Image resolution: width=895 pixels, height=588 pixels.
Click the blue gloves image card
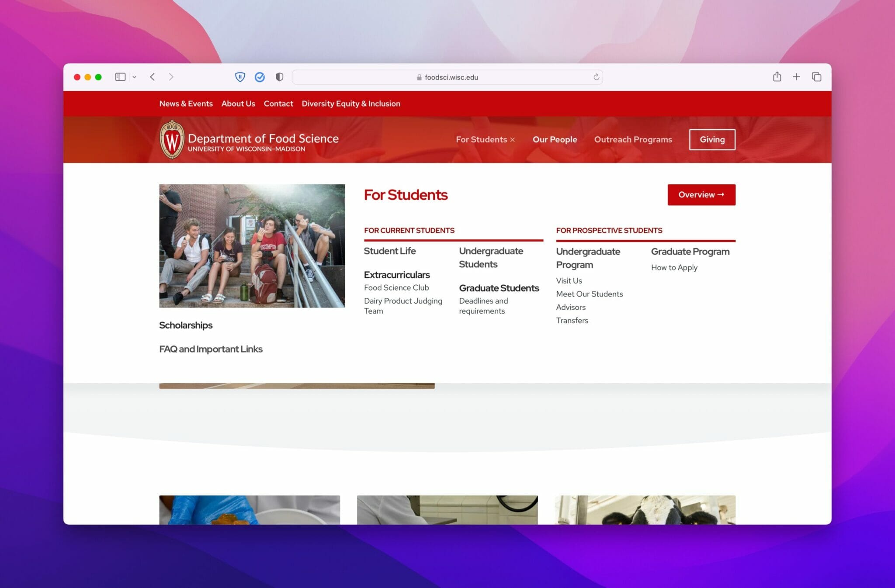tap(250, 510)
